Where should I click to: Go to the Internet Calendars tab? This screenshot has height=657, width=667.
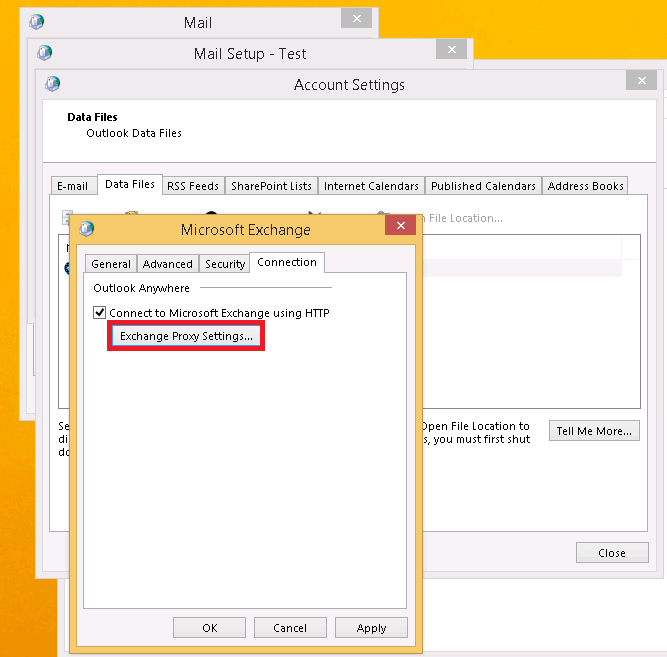(x=371, y=186)
